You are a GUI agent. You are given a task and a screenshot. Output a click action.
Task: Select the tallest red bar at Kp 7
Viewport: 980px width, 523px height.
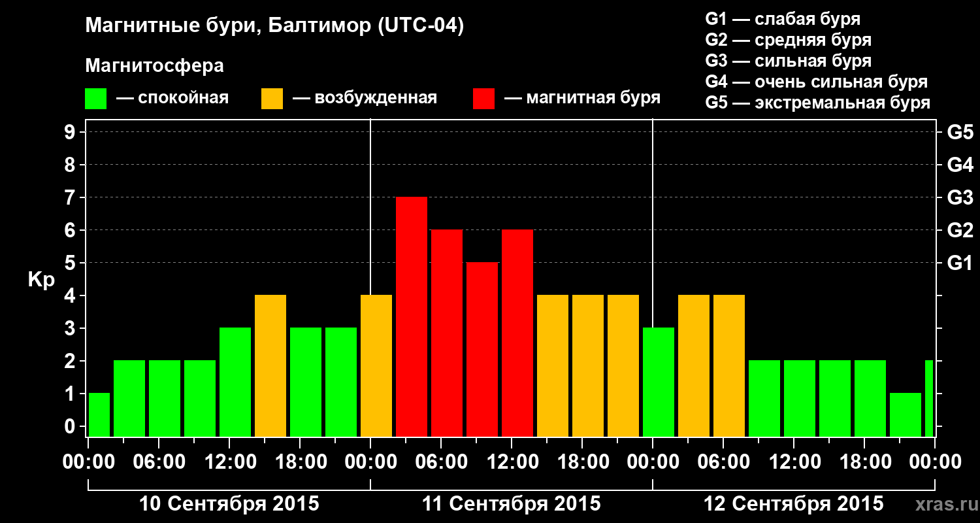(412, 316)
